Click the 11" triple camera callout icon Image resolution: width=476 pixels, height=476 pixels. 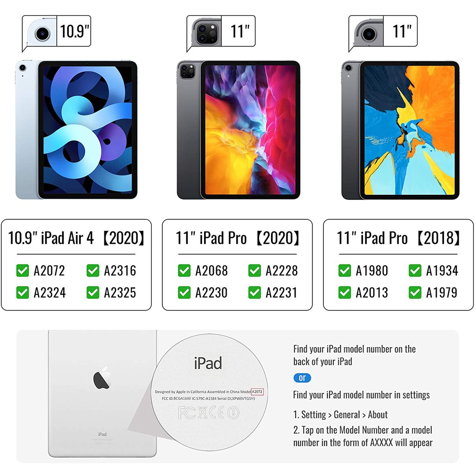(206, 32)
